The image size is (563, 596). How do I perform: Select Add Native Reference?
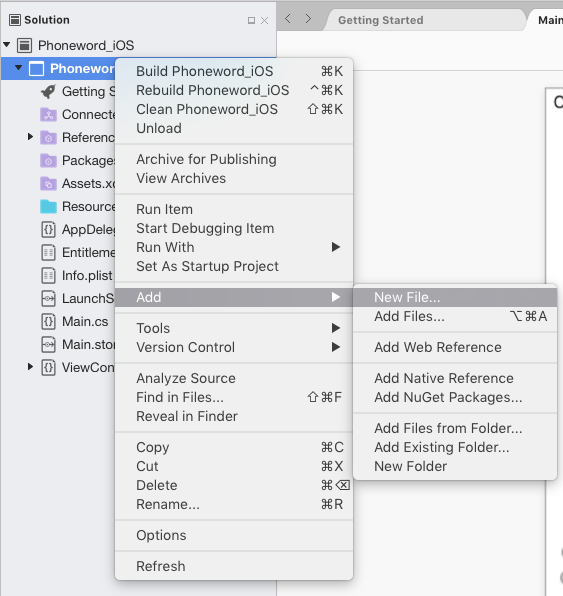tap(455, 378)
